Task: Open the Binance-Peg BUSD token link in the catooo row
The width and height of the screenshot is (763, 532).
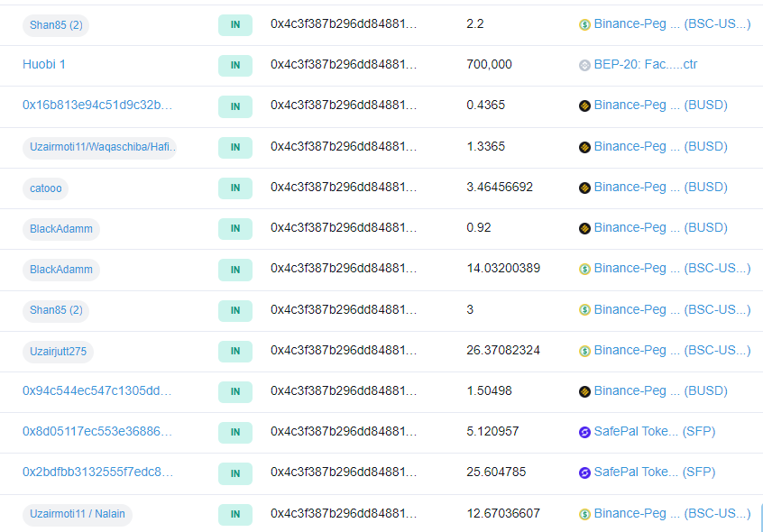Action: tap(661, 188)
